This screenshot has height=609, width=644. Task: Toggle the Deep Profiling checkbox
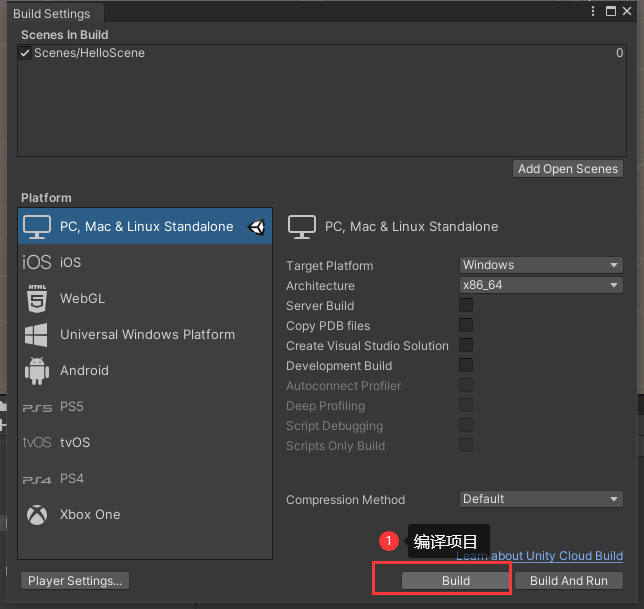pyautogui.click(x=466, y=405)
